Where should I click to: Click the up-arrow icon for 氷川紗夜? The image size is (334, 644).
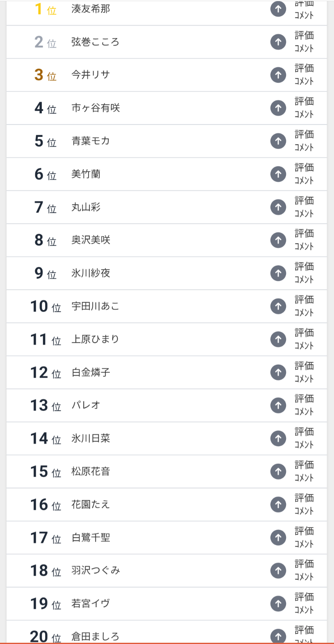278,273
